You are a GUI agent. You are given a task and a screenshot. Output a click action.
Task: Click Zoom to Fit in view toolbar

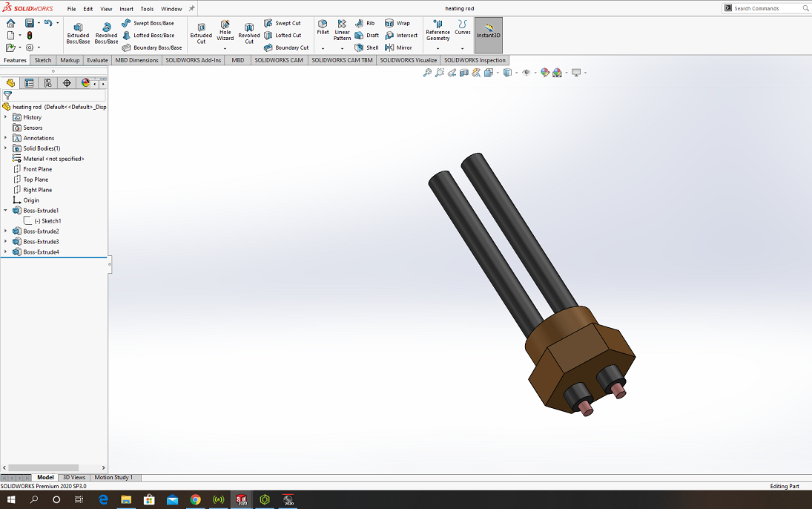427,73
